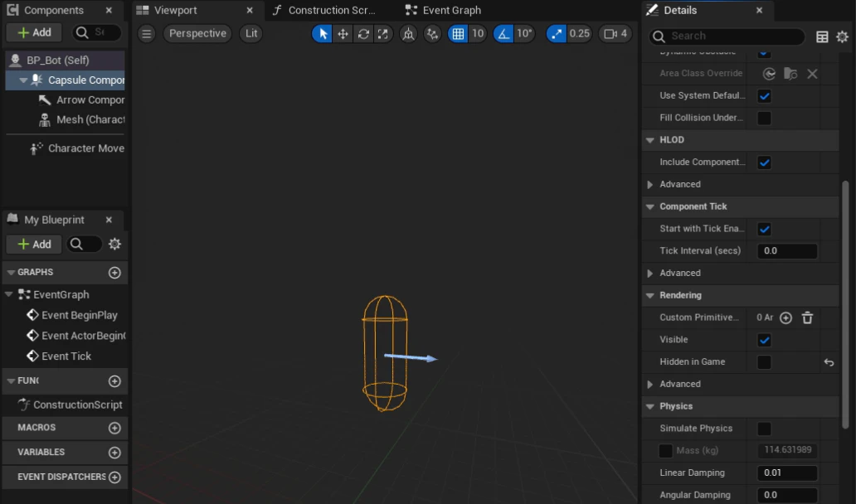This screenshot has width=856, height=504.
Task: Click the Details property matrix table icon
Action: tap(822, 36)
